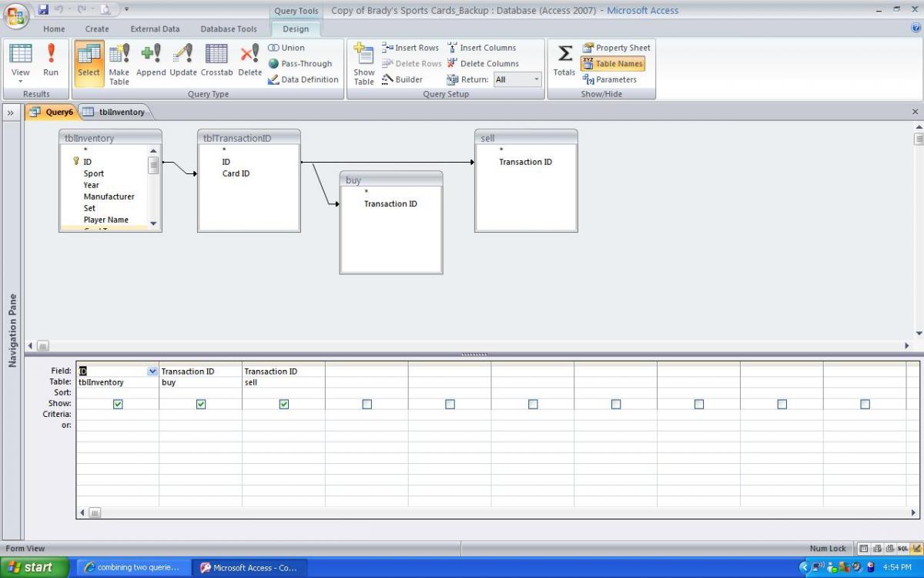924x578 pixels.
Task: Close the Query6 document with X
Action: pyautogui.click(x=916, y=113)
